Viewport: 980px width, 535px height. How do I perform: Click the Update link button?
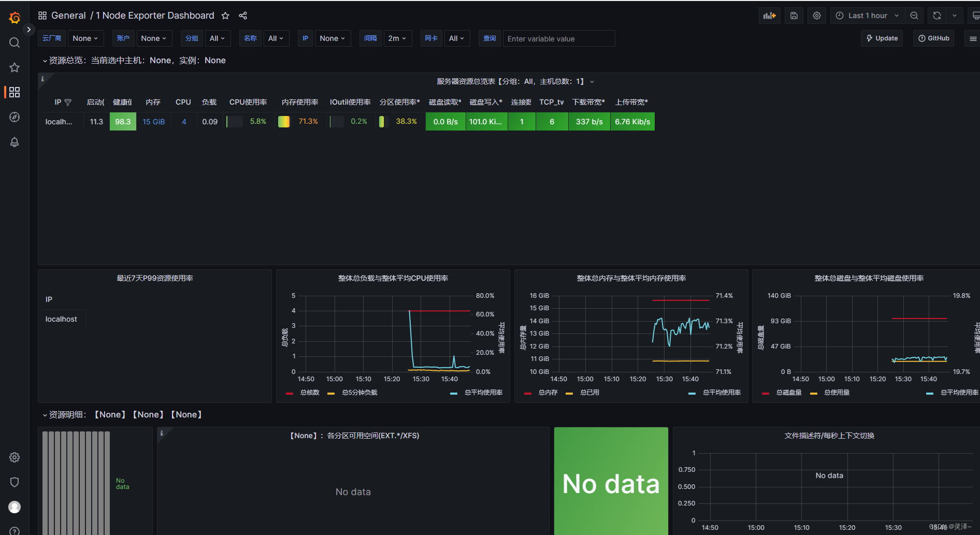pos(882,38)
